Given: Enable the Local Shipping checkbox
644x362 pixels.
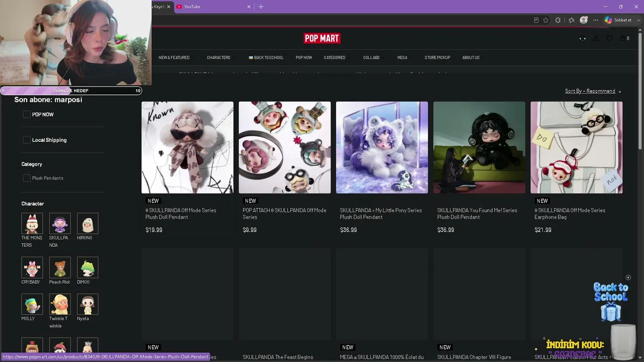Looking at the screenshot, I should (27, 140).
